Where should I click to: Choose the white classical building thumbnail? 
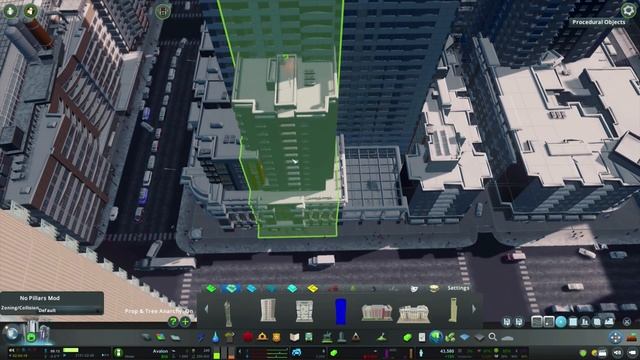tap(413, 313)
